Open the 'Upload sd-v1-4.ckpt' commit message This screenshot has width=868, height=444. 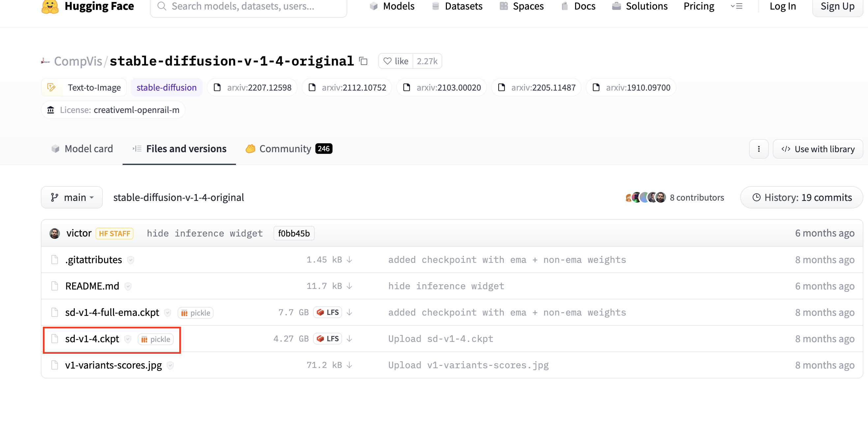441,339
